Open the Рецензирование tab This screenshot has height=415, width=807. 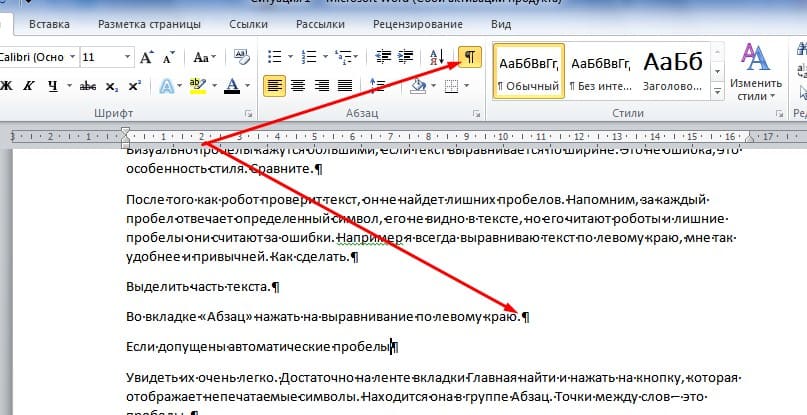[418, 24]
